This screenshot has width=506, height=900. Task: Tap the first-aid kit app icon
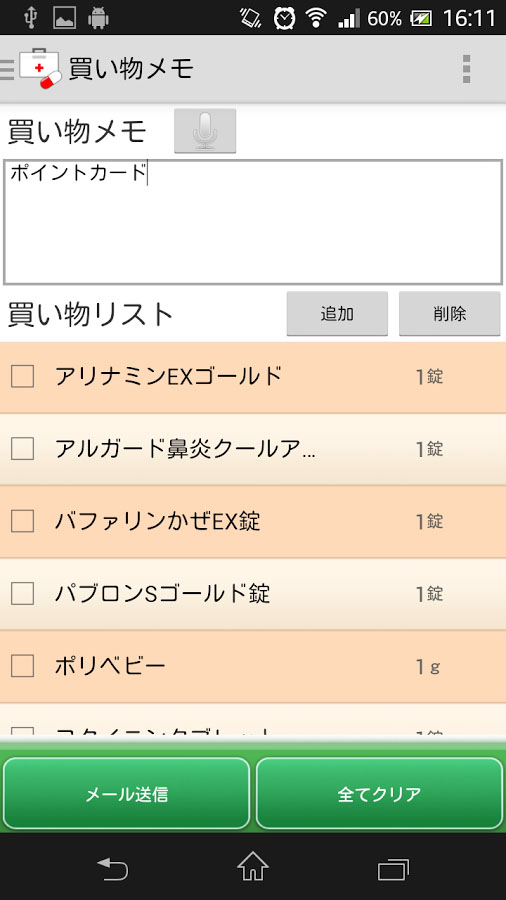pyautogui.click(x=40, y=69)
